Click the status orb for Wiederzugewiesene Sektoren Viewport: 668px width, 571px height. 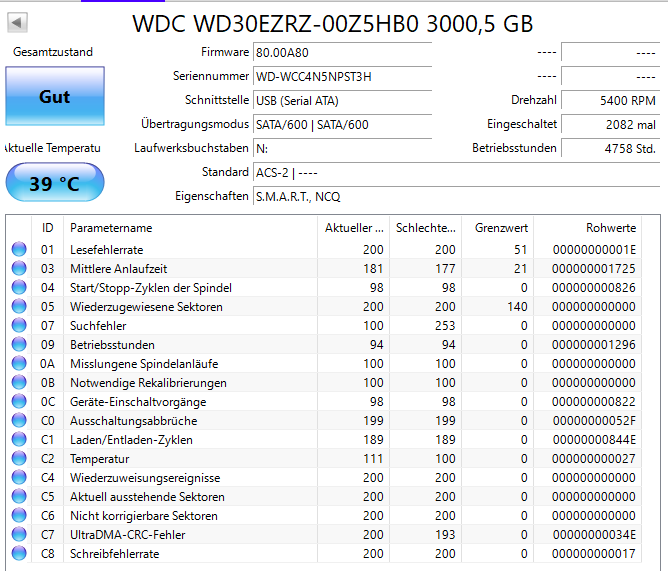[19, 306]
